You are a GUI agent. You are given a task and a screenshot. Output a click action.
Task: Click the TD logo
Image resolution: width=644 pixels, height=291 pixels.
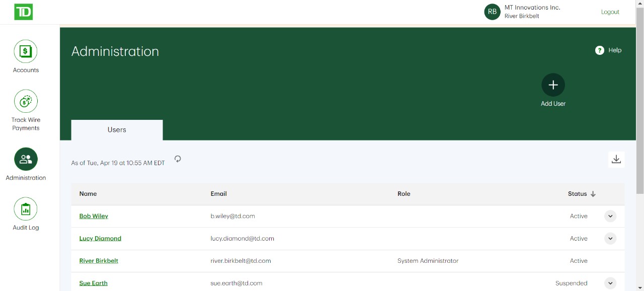pyautogui.click(x=23, y=12)
